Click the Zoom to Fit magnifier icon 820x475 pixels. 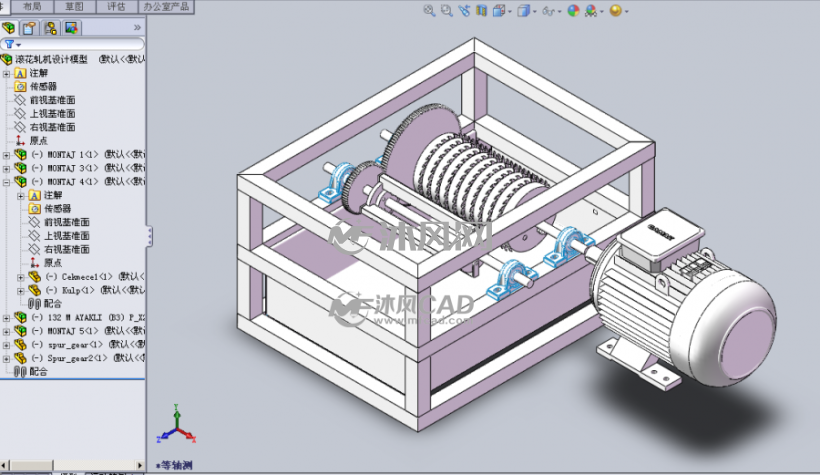pyautogui.click(x=429, y=10)
